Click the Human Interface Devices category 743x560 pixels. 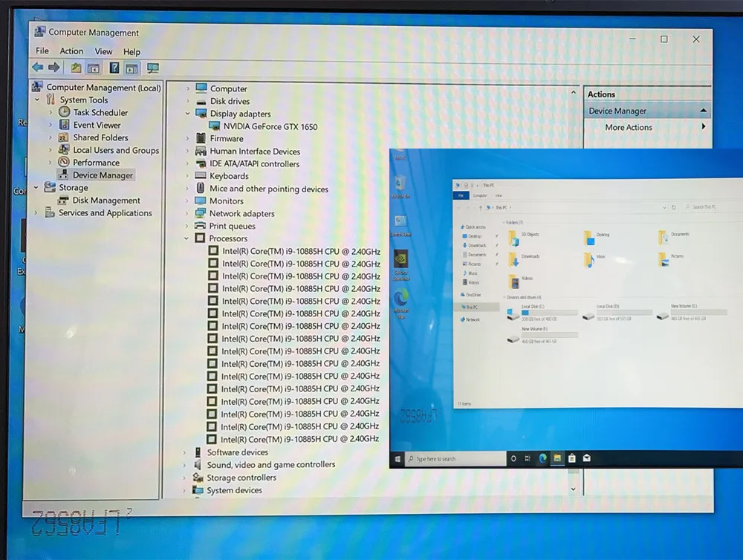(255, 151)
